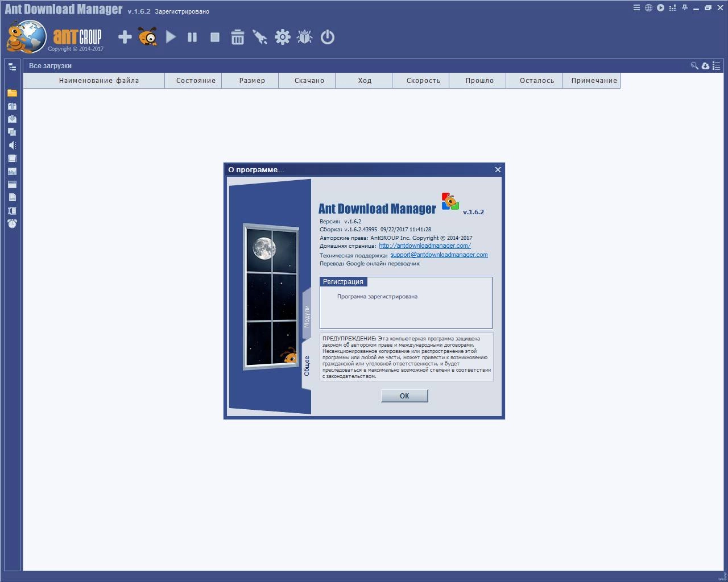Select the overlapping squares sidebar category

pos(12,132)
